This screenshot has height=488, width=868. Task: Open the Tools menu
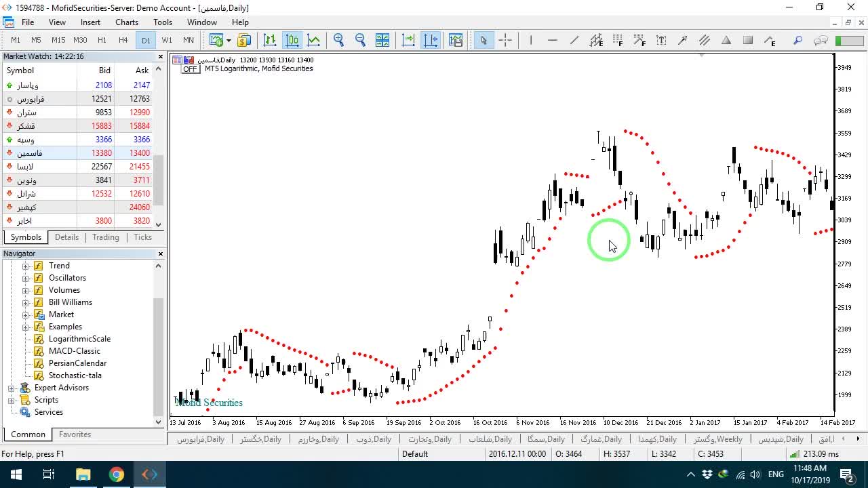pyautogui.click(x=163, y=22)
